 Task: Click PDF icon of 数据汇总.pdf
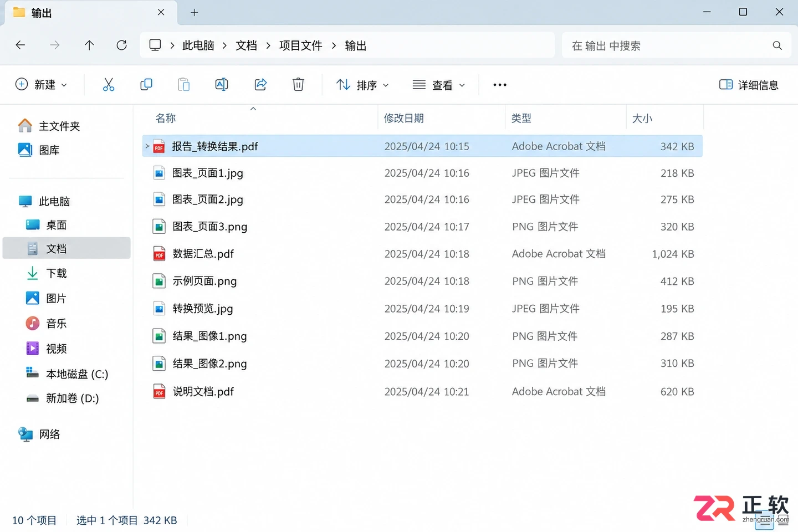(159, 254)
